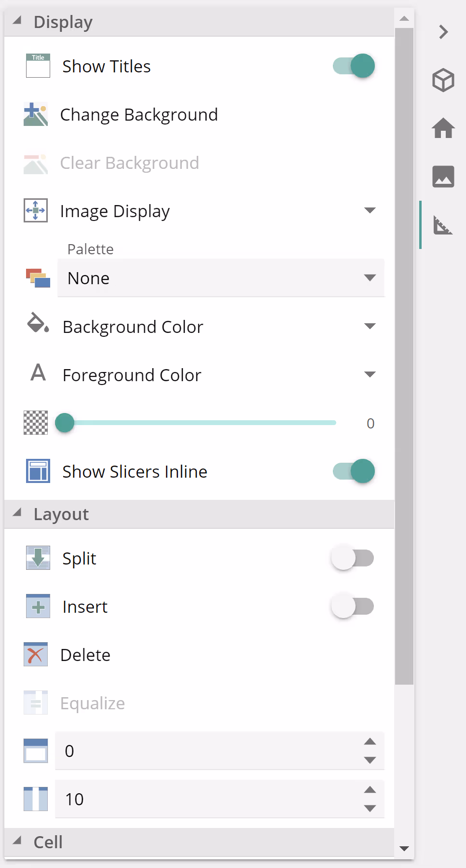This screenshot has height=868, width=466.
Task: Click the transparency slider handle
Action: (x=65, y=423)
